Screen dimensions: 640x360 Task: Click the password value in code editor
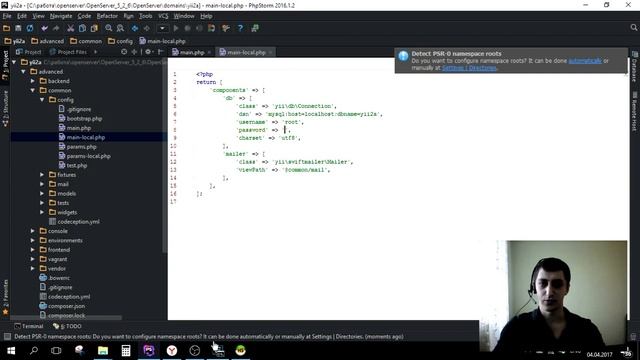(285, 130)
